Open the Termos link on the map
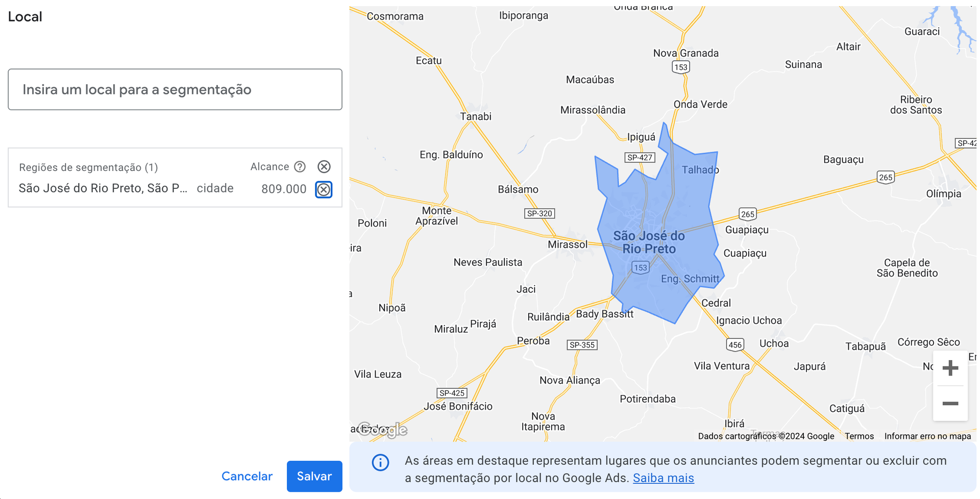Screen dimensions: 980x499 click(x=859, y=436)
